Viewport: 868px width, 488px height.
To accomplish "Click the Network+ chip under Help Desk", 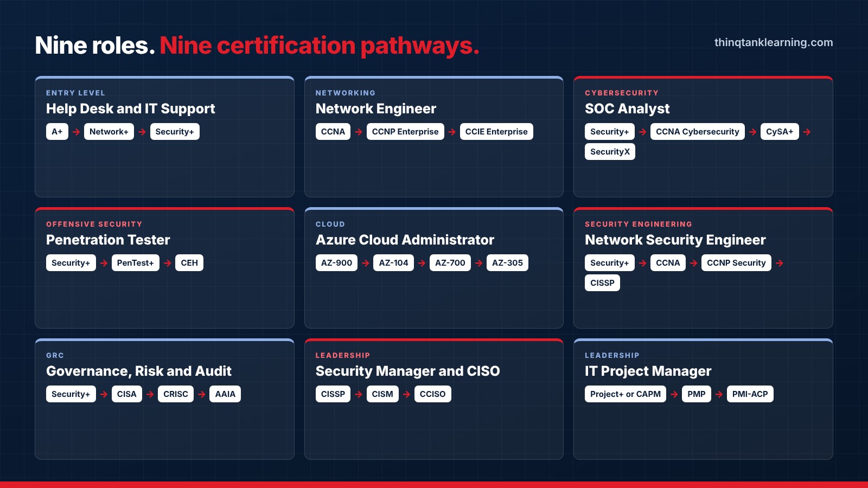I will [x=109, y=132].
